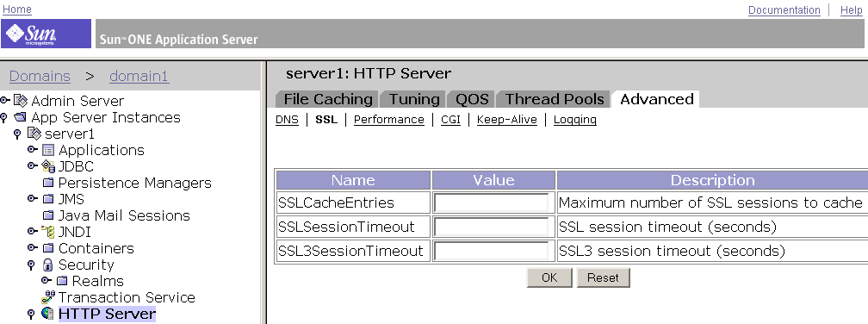Select JDBC tree item
This screenshot has height=324, width=868.
tap(76, 166)
